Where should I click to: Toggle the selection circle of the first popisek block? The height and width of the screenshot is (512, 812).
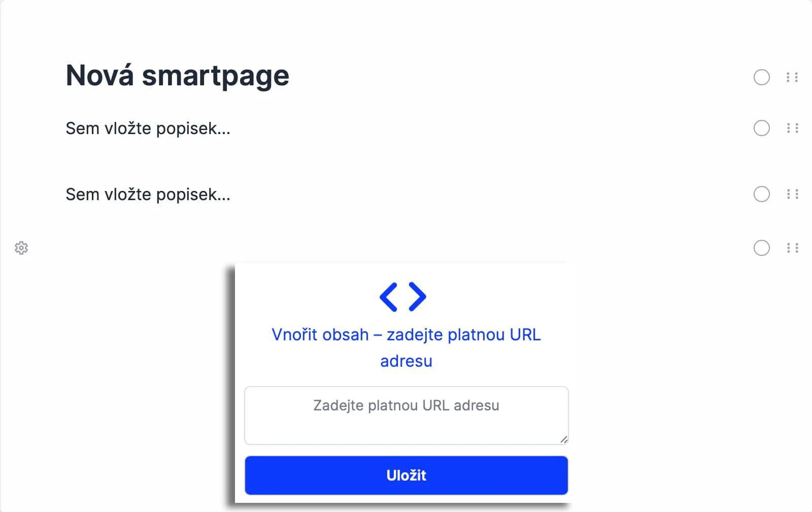(761, 128)
